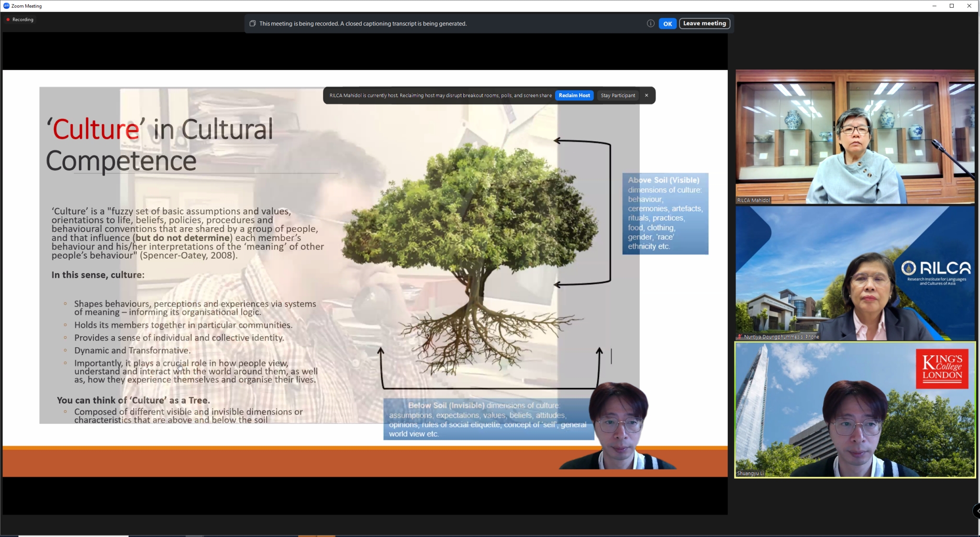Screen dimensions: 980x537
Task: Select Nuntiya Doungphummes's Phone video tile
Action: click(x=855, y=273)
